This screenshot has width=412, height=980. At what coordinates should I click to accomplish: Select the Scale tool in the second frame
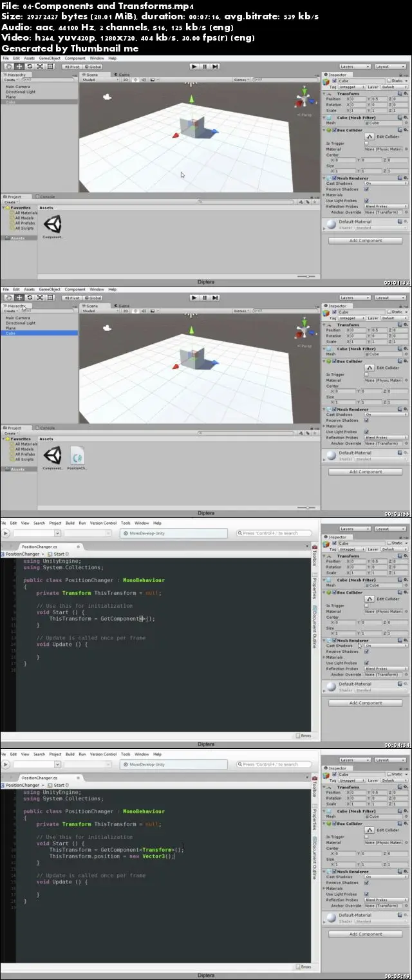coord(39,297)
